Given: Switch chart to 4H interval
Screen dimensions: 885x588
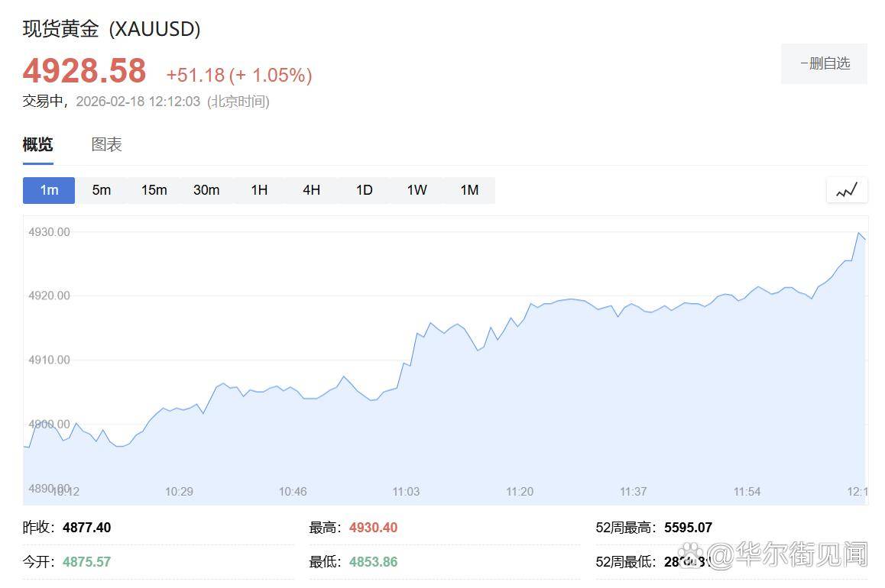Looking at the screenshot, I should [x=311, y=190].
